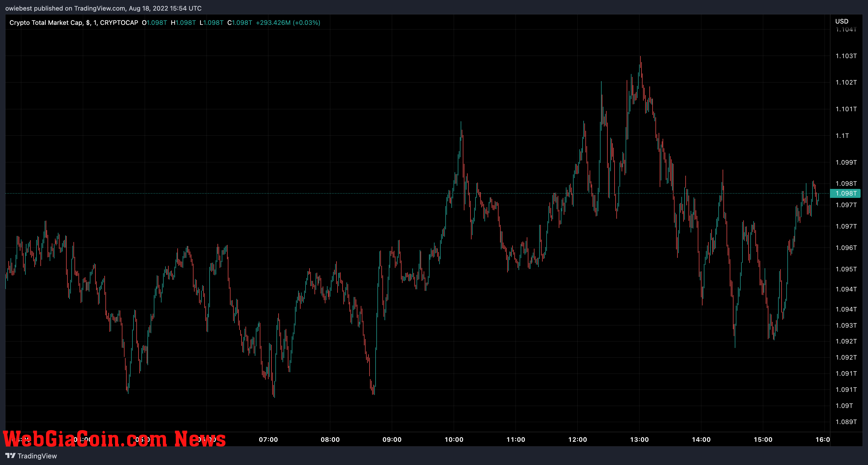Click the 07:00 time axis label
Viewport: 868px width, 465px height.
coord(268,439)
